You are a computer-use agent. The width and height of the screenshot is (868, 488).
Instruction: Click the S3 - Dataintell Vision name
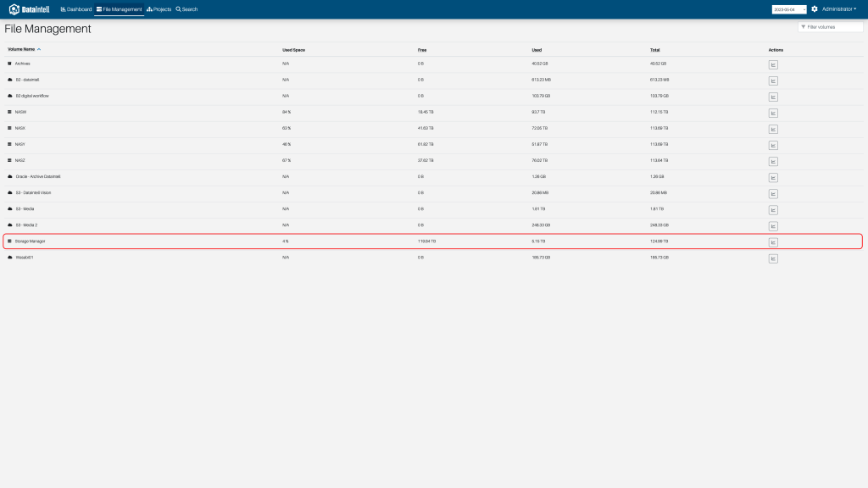(33, 192)
